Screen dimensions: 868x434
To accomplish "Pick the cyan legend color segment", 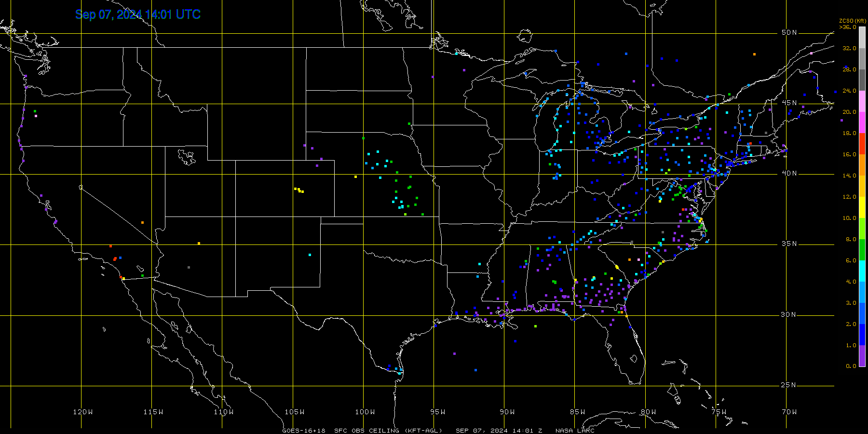I will 862,271.
